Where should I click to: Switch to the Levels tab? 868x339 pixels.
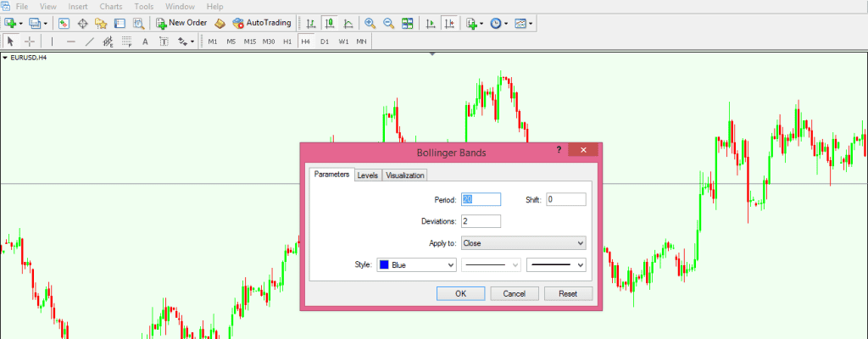click(x=367, y=175)
